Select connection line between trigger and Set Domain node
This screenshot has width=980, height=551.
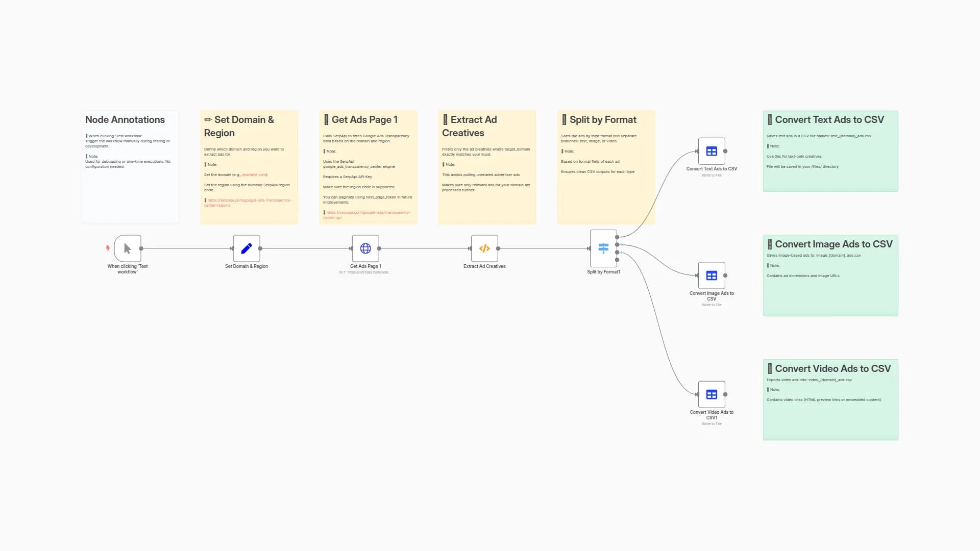coord(187,248)
